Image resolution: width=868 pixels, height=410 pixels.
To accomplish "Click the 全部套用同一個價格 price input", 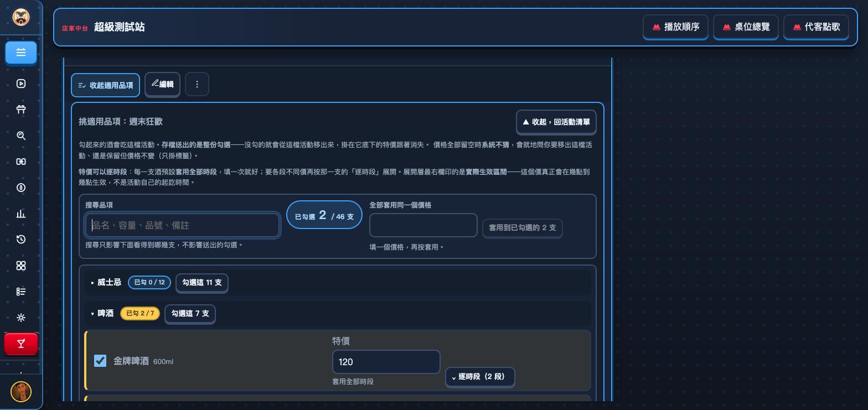I will pos(423,225).
